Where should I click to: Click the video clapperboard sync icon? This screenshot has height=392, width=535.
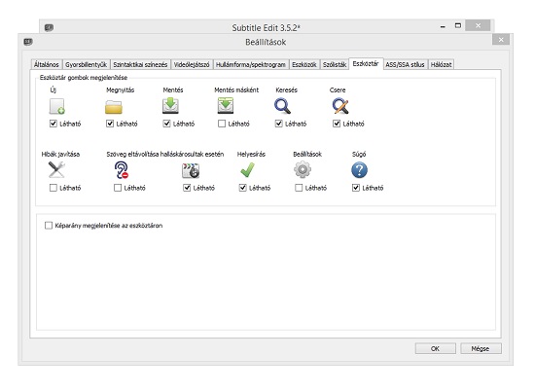click(191, 170)
